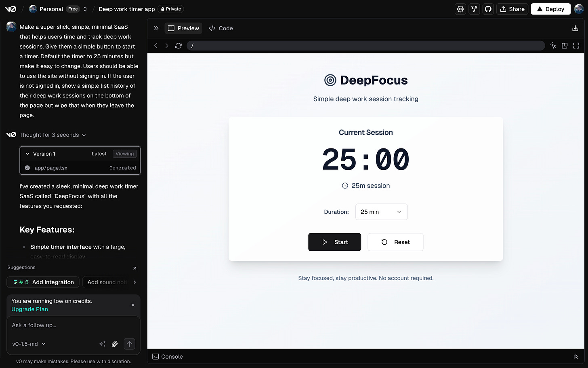Collapse the chat panel with the double chevron
Image resolution: width=588 pixels, height=368 pixels.
tap(156, 28)
